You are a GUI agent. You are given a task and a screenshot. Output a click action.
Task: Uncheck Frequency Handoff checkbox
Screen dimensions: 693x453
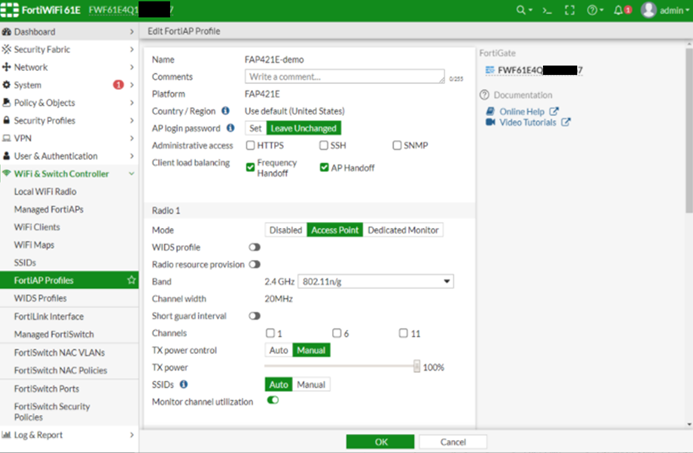(250, 167)
